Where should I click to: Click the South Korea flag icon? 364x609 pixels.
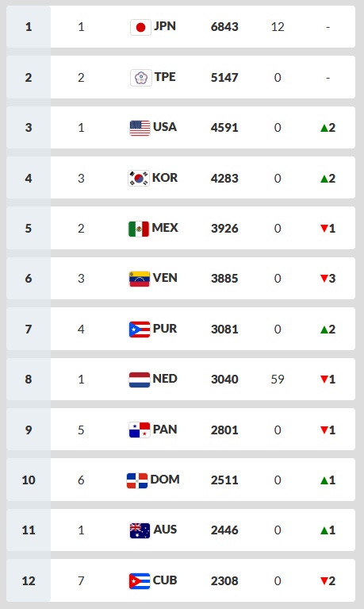coord(139,179)
